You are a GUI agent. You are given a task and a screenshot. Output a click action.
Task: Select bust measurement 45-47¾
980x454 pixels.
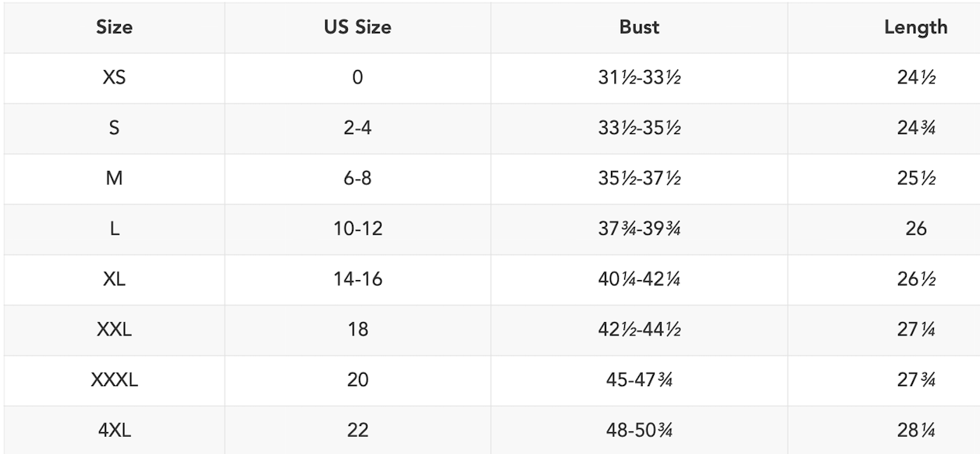[x=639, y=380]
